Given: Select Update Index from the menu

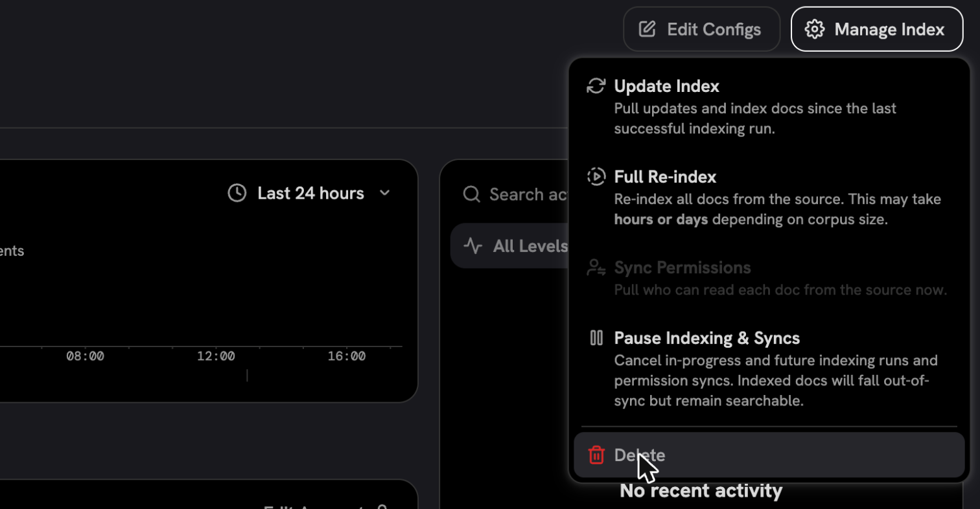Looking at the screenshot, I should (769, 106).
